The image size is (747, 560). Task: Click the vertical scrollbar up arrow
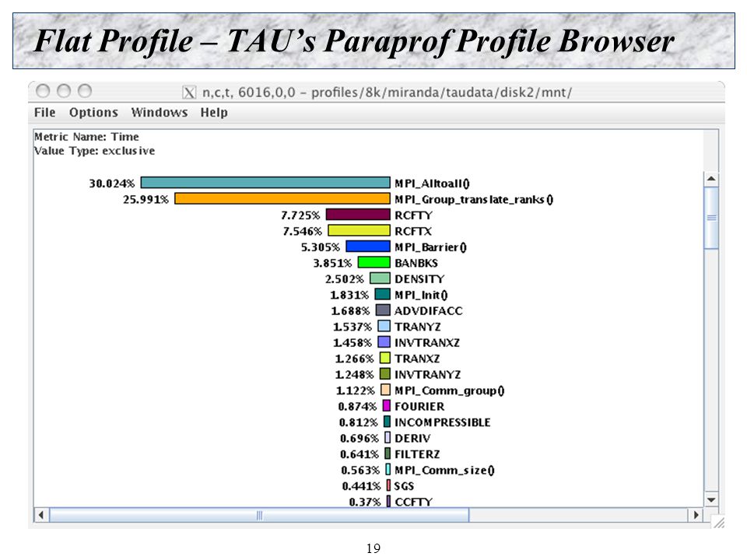point(711,179)
